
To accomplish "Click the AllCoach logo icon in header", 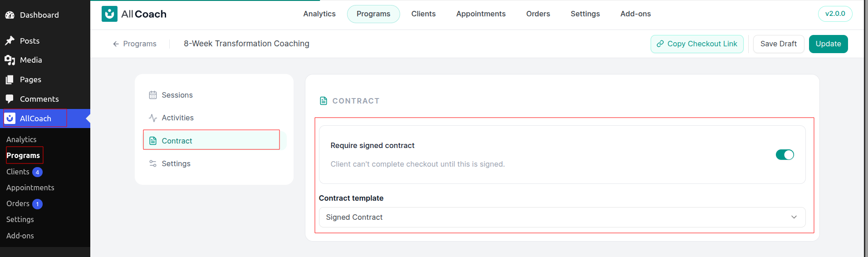I will (109, 14).
